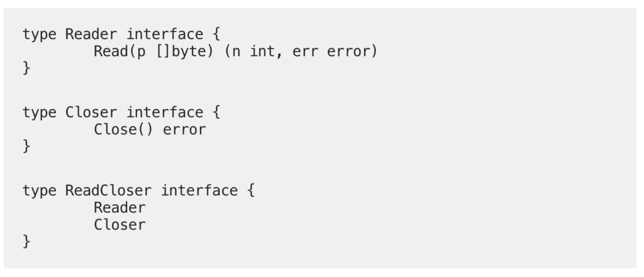Click the closing brace of ReadCloser interface
Image resolution: width=644 pixels, height=277 pixels.
coord(26,242)
